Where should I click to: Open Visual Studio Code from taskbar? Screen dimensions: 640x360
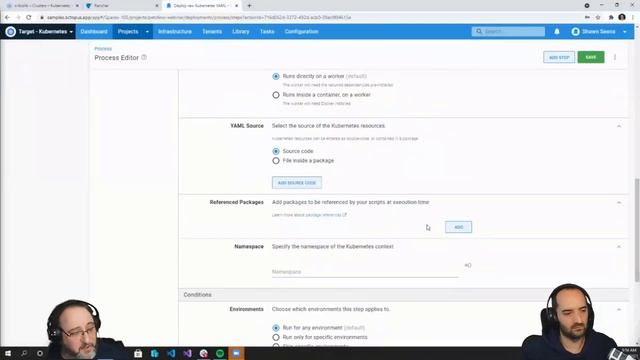171,353
